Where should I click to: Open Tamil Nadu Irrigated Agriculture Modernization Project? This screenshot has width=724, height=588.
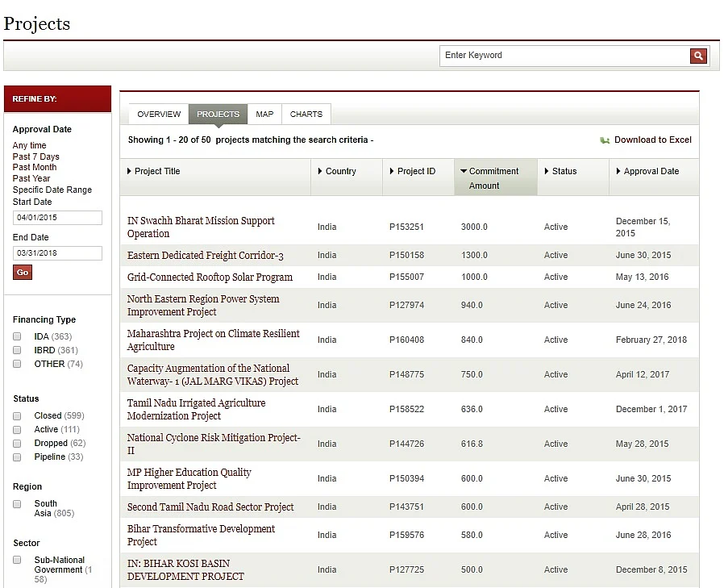(196, 409)
